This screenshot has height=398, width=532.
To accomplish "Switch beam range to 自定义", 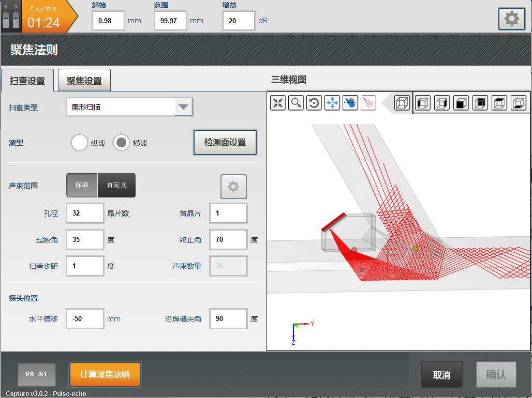I will [117, 185].
